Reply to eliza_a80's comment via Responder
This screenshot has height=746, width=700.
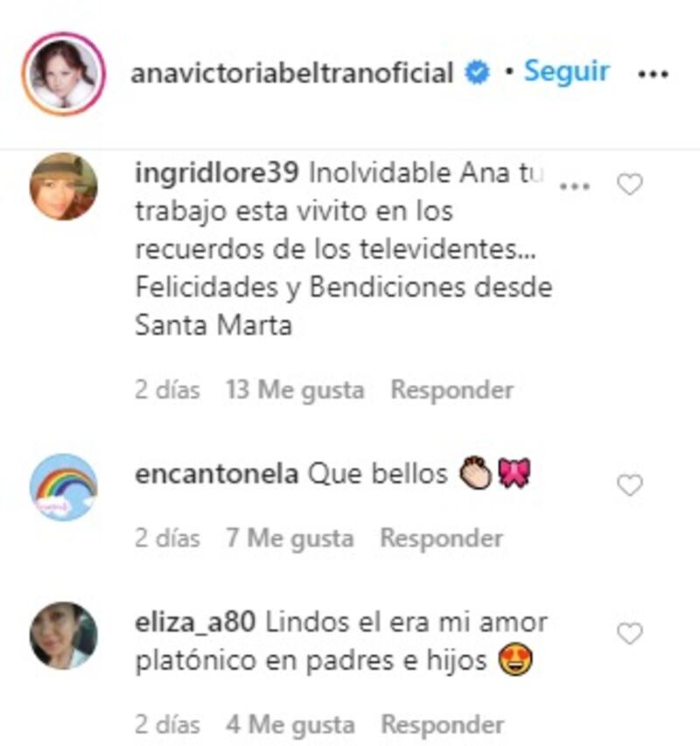click(x=443, y=725)
